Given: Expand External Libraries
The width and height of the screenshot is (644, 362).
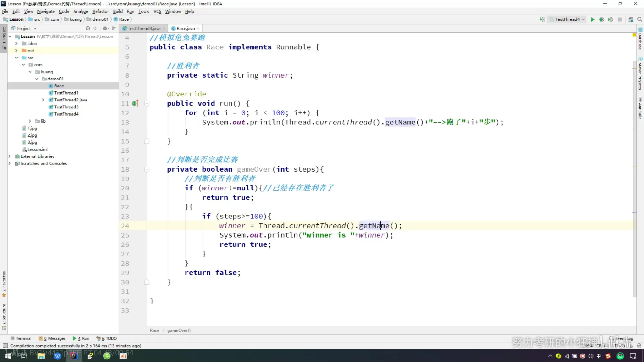Looking at the screenshot, I should [10, 156].
